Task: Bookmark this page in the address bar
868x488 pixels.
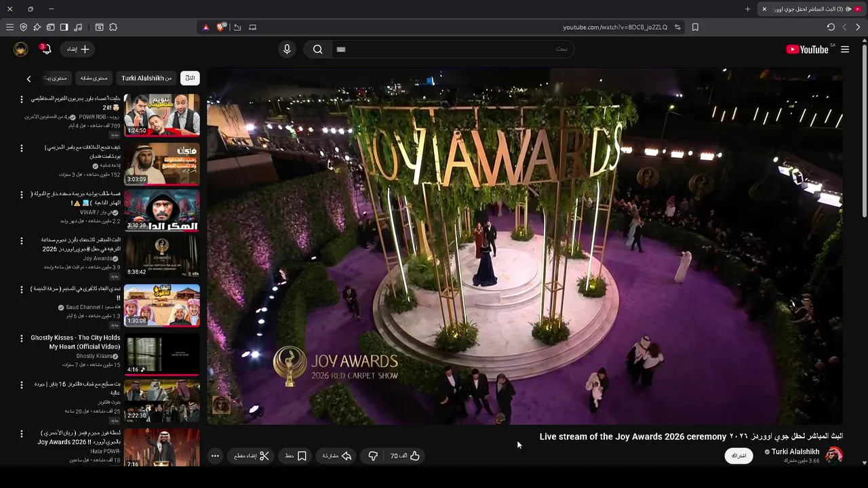Action: pos(695,27)
